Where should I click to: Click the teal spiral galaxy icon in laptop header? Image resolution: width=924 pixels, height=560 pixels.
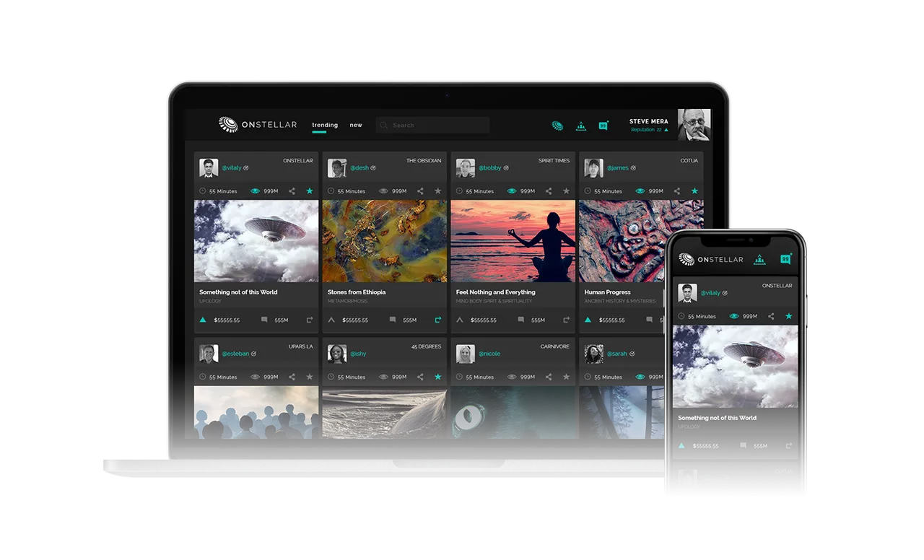click(x=557, y=126)
